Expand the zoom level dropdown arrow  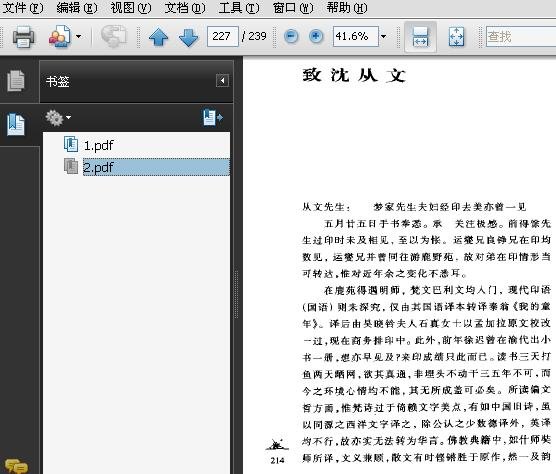point(383,36)
